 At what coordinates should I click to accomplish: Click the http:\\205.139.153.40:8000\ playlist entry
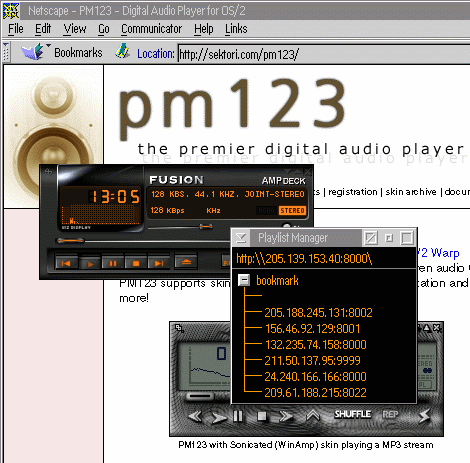click(304, 258)
